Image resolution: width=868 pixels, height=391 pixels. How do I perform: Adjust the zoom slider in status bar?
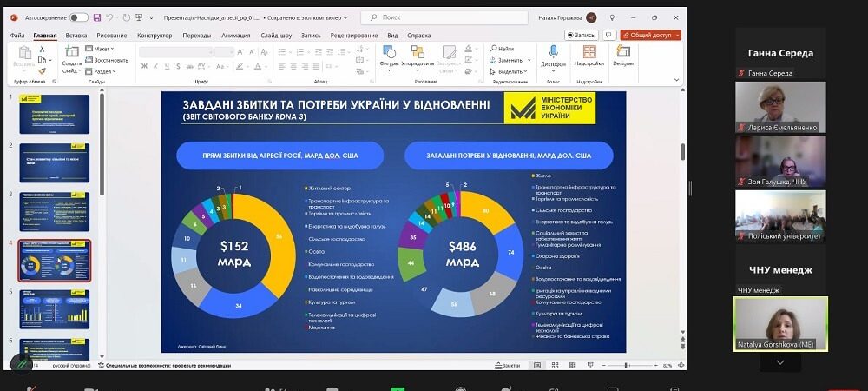626,366
